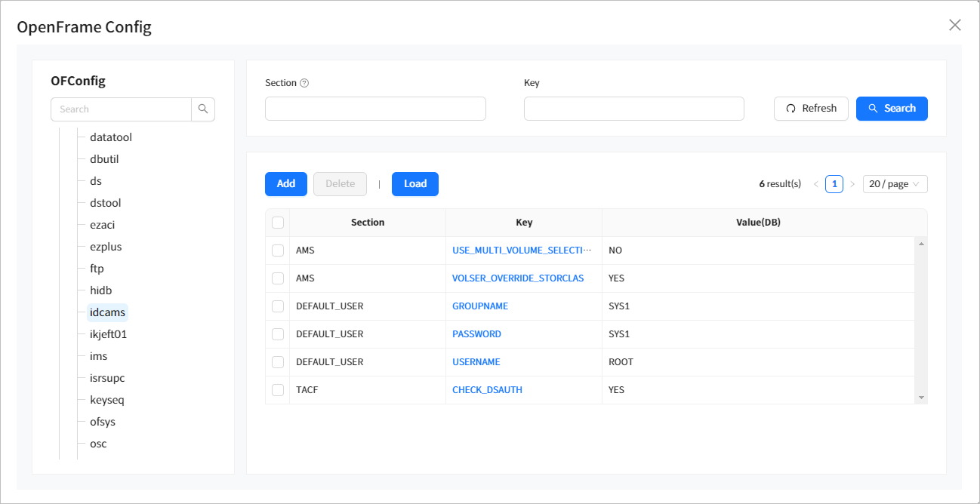This screenshot has width=980, height=504.
Task: Select idcams in the OFConfig tree
Action: [x=108, y=312]
